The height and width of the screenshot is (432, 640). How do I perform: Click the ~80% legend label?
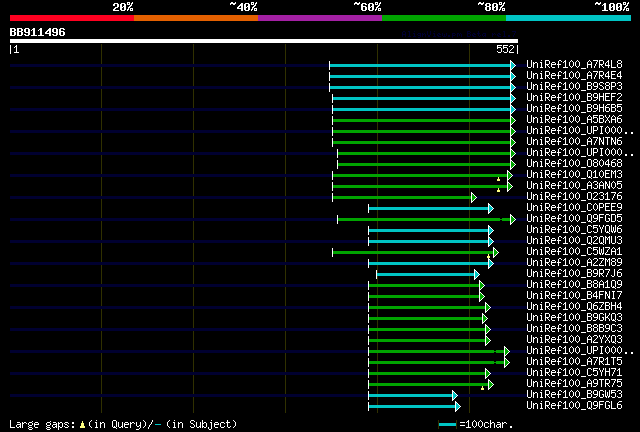click(492, 7)
